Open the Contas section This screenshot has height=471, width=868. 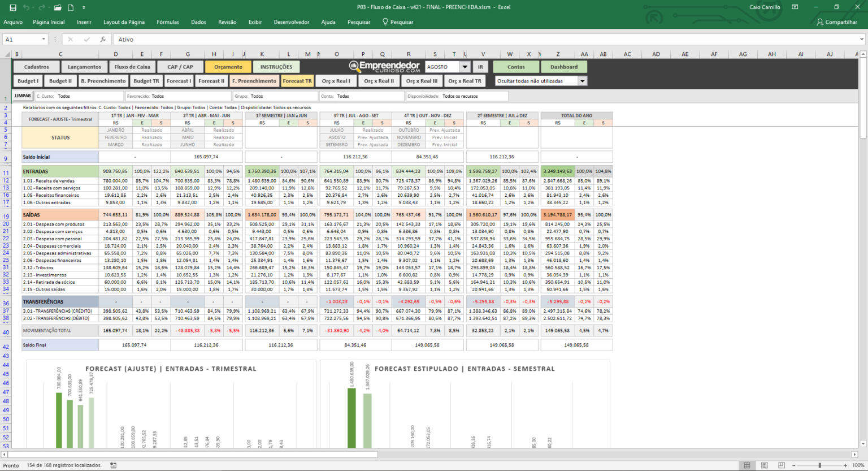click(x=516, y=67)
